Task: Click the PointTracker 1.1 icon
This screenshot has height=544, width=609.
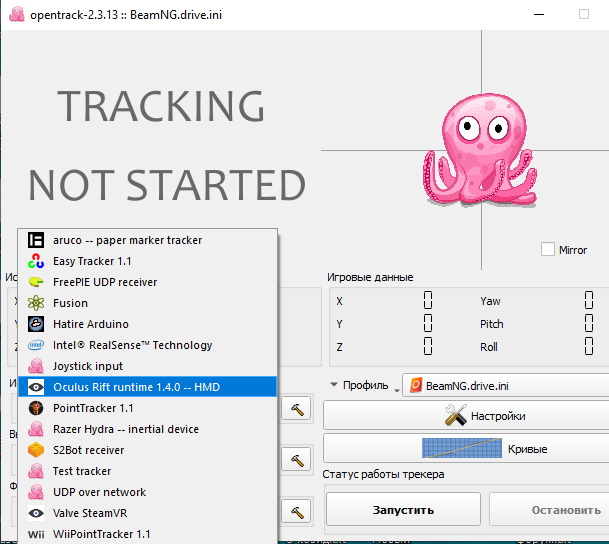Action: (x=36, y=408)
